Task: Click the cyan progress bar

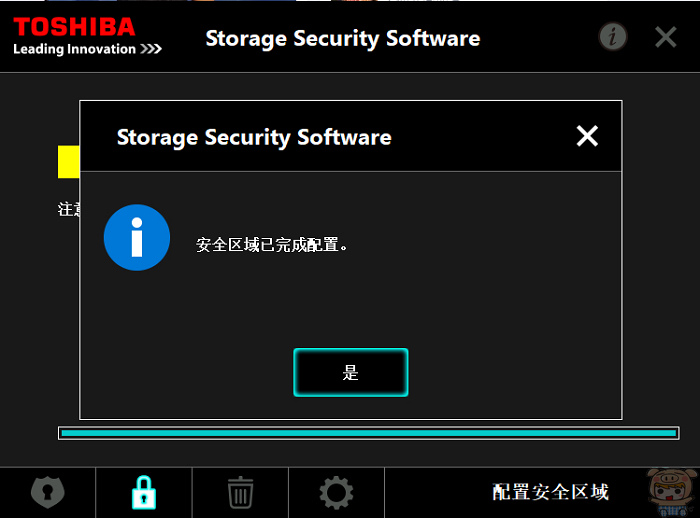Action: 369,433
